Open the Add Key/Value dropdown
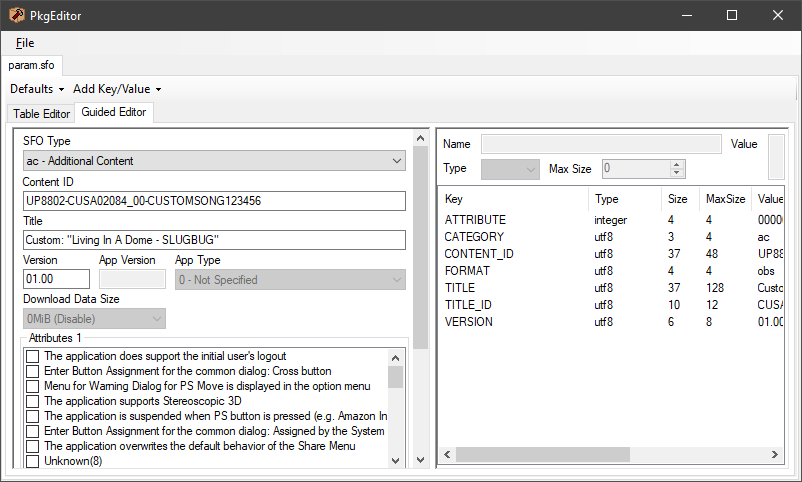The width and height of the screenshot is (802, 482). 117,89
